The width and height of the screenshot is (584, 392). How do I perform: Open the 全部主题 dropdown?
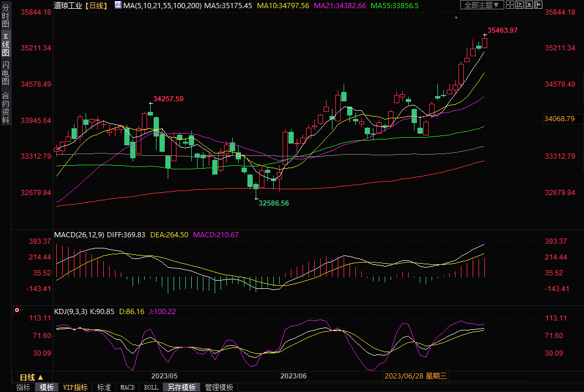482,5
